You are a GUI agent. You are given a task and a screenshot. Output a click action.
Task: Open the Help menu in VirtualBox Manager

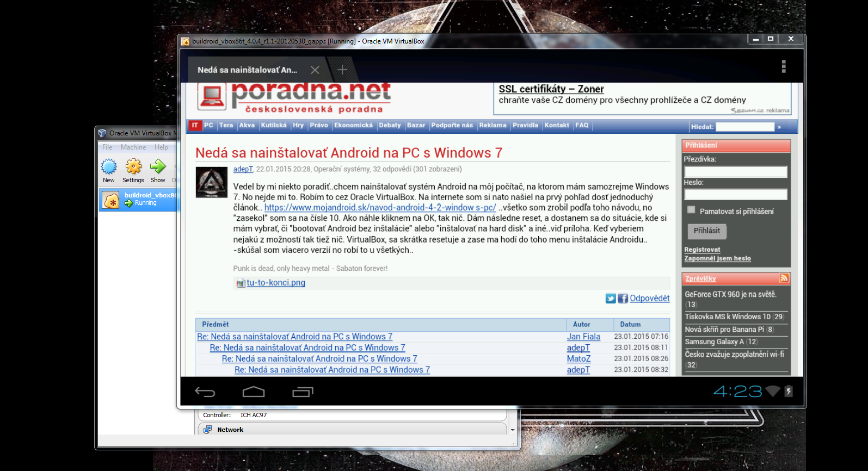161,147
